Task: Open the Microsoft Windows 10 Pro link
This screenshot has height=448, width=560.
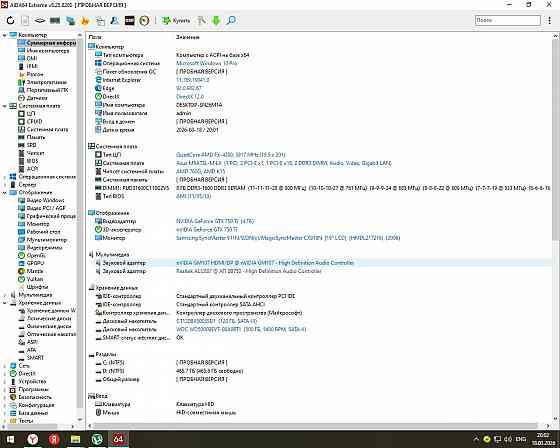Action: [x=207, y=63]
